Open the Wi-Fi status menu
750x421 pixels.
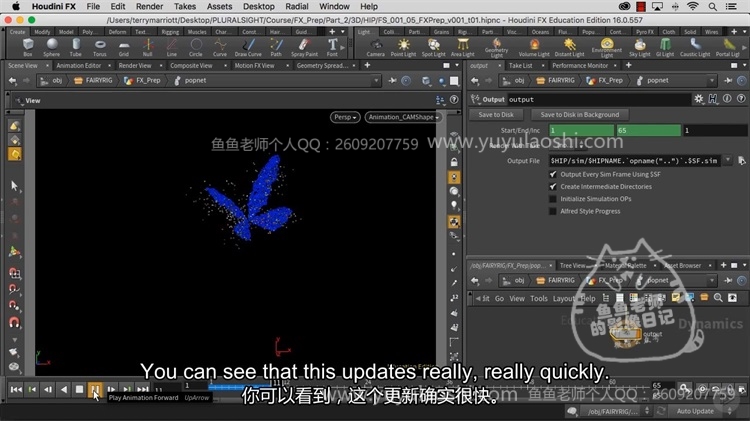coord(692,6)
